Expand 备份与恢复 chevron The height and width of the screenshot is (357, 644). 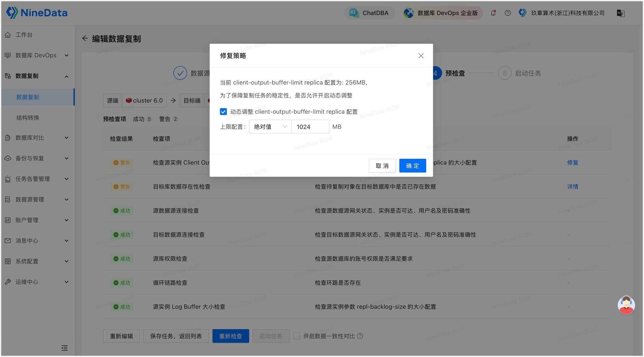pos(66,158)
